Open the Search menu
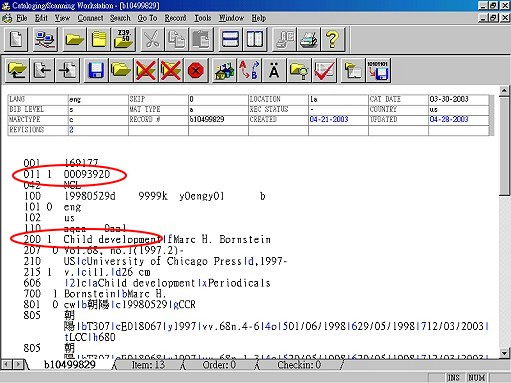The height and width of the screenshot is (383, 511). point(120,18)
